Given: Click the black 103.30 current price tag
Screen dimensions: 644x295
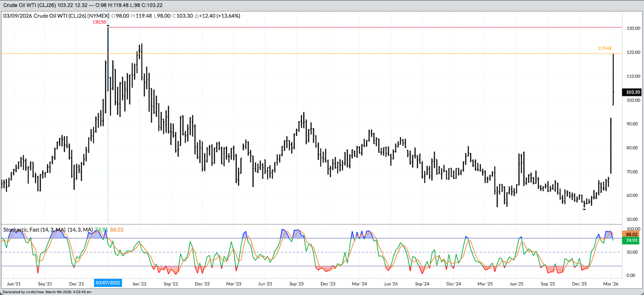Looking at the screenshot, I should tap(632, 92).
